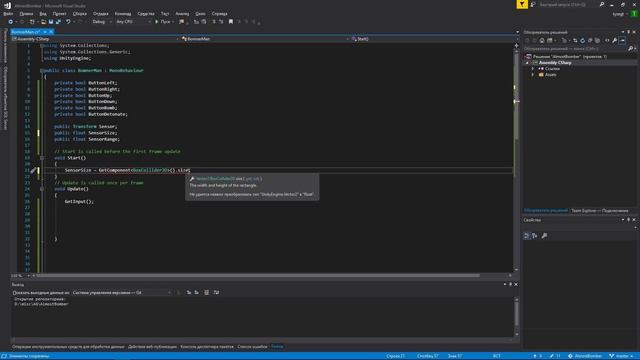
Task: Toggle bookmark using the toolbar bookmark icon
Action: 231,22
